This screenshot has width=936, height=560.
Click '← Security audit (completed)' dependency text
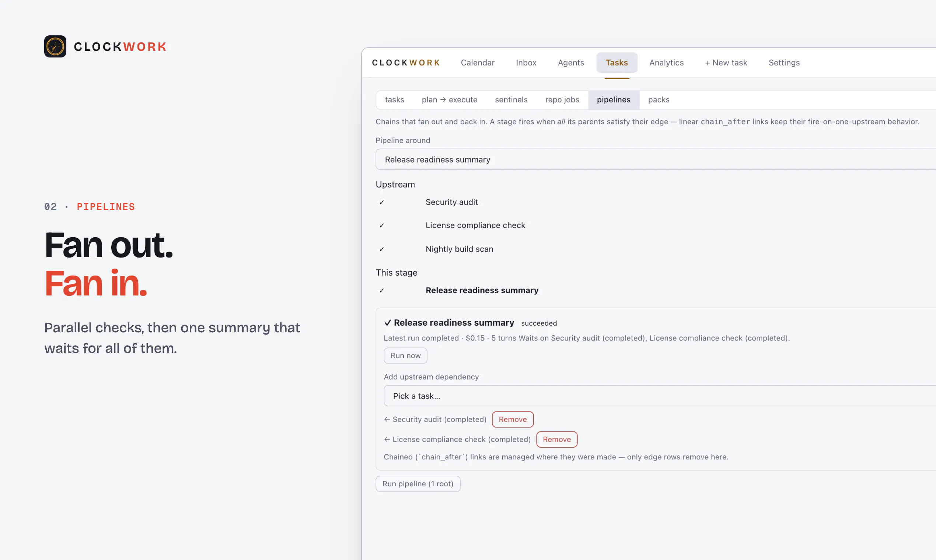click(x=435, y=420)
